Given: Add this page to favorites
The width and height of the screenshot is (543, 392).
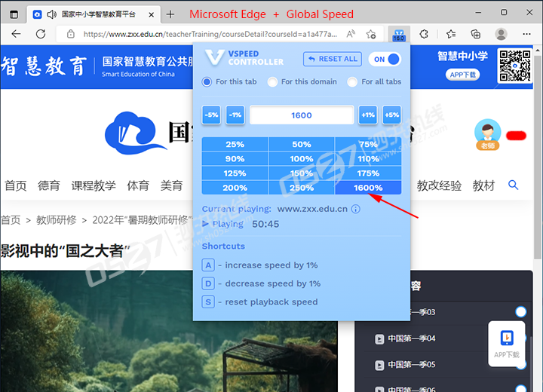Looking at the screenshot, I should (x=371, y=34).
